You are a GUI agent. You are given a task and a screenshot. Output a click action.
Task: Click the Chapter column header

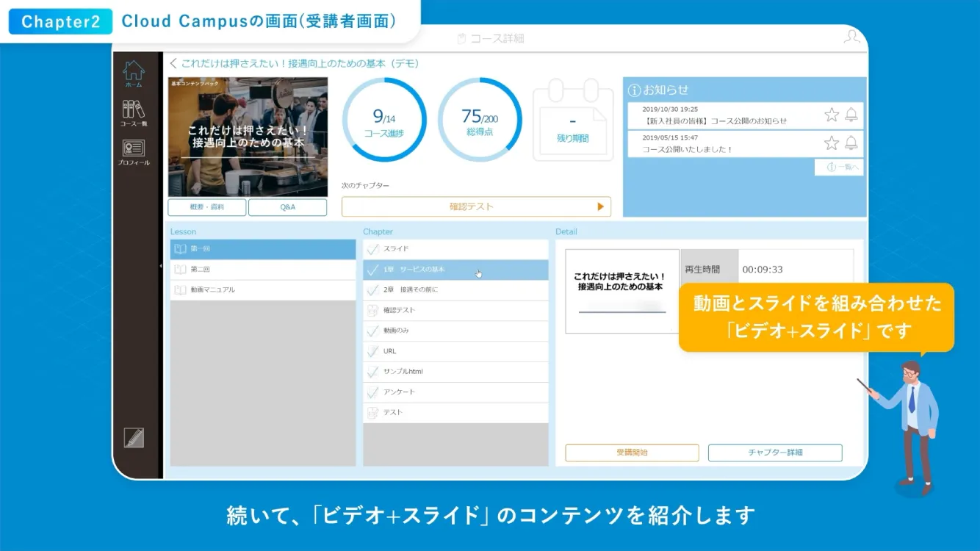point(378,231)
